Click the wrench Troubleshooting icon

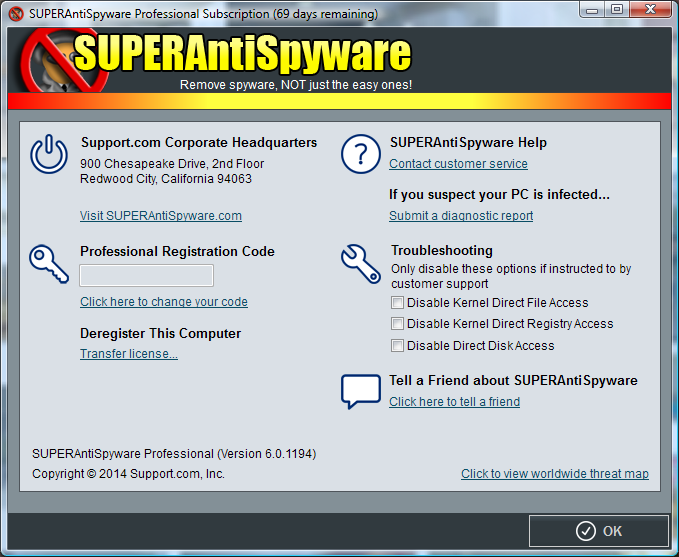(361, 264)
